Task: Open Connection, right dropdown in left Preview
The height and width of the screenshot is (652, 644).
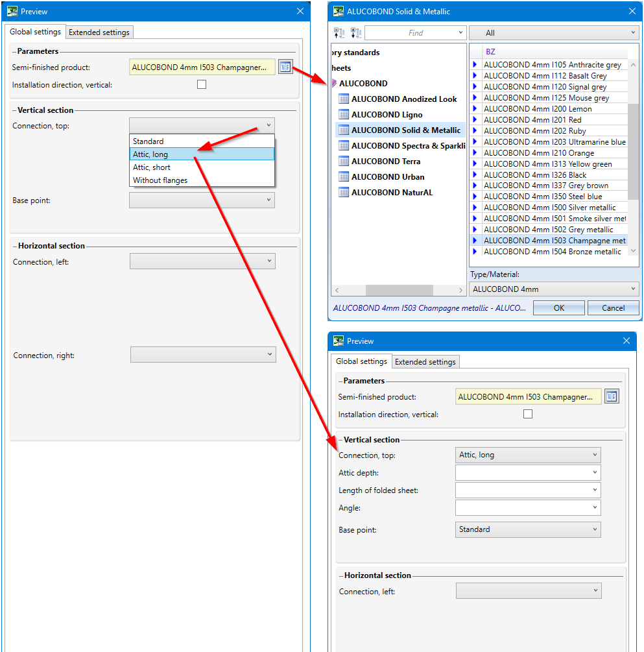Action: [203, 354]
